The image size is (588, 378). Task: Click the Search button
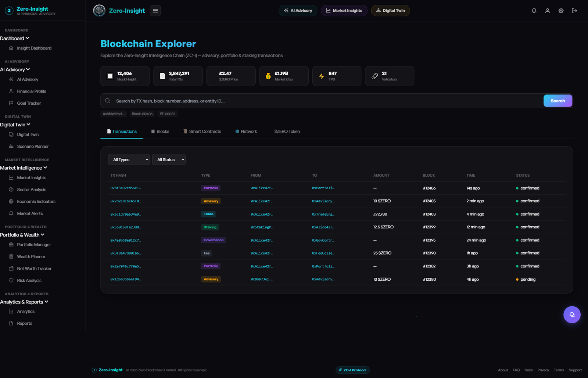click(557, 101)
